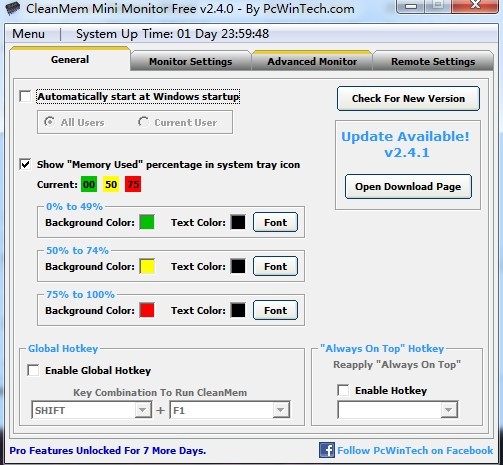Enable automatic start at Windows startup
This screenshot has height=465, width=503.
[x=25, y=97]
